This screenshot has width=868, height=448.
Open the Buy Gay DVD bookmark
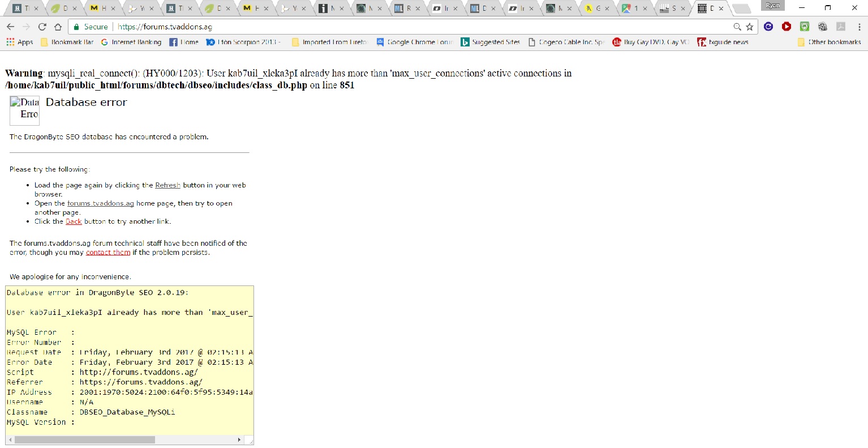651,42
